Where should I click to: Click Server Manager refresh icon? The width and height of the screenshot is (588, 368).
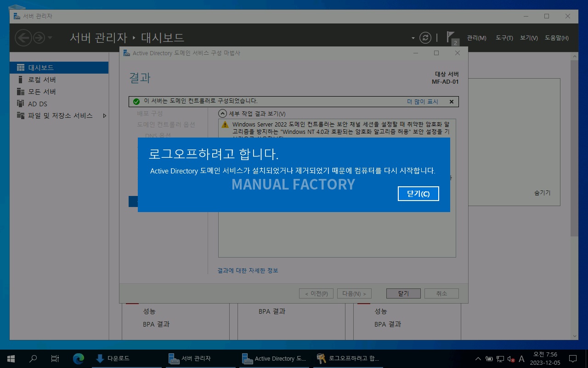click(426, 38)
